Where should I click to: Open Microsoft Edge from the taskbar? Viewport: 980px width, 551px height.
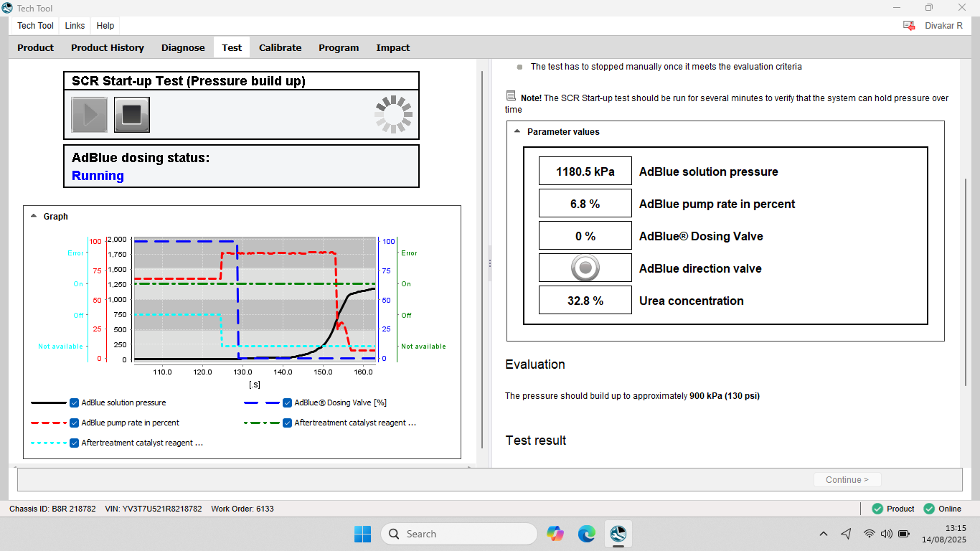pos(587,534)
